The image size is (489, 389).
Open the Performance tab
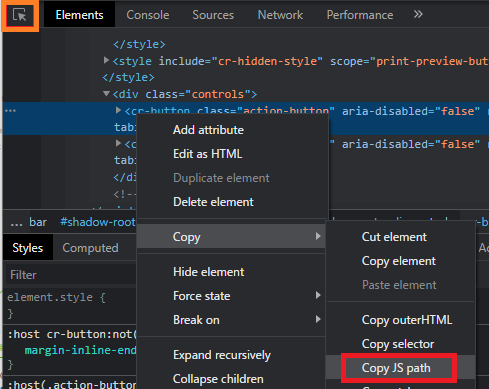point(360,15)
